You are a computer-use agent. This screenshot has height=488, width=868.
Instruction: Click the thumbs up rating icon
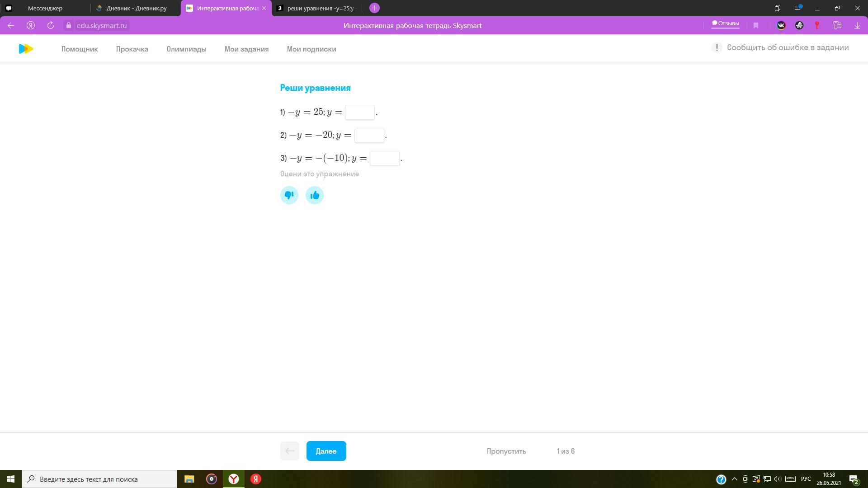[315, 195]
